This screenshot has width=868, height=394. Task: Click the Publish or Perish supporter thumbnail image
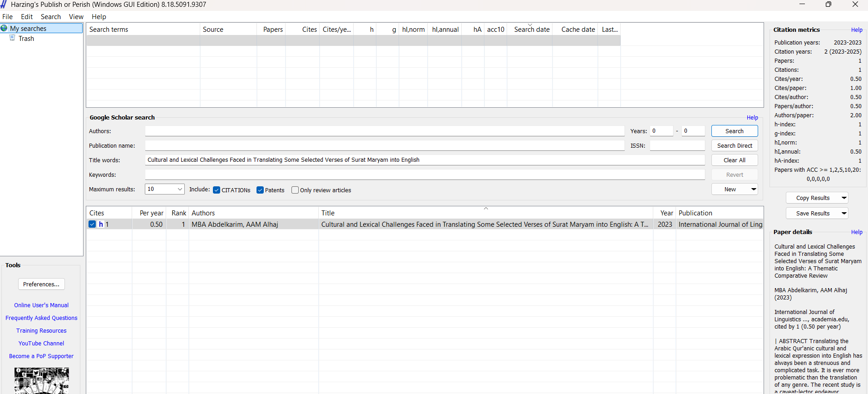41,381
